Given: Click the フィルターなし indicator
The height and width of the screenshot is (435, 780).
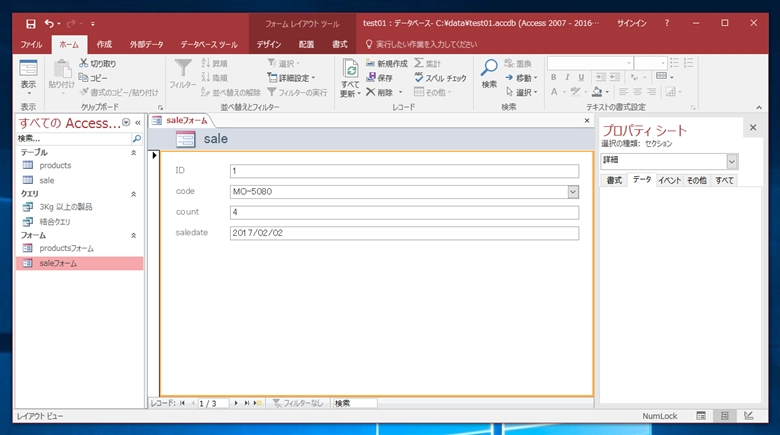Looking at the screenshot, I should [298, 403].
